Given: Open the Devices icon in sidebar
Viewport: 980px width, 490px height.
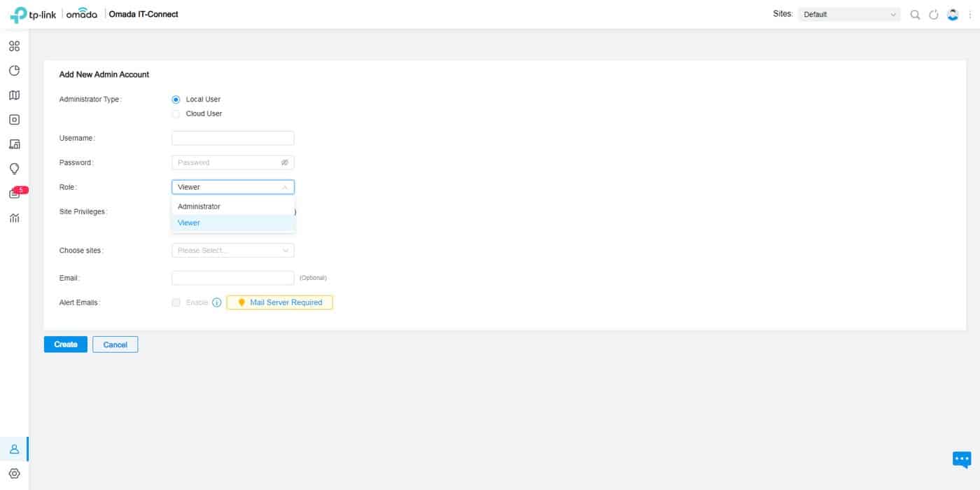Looking at the screenshot, I should click(x=14, y=120).
